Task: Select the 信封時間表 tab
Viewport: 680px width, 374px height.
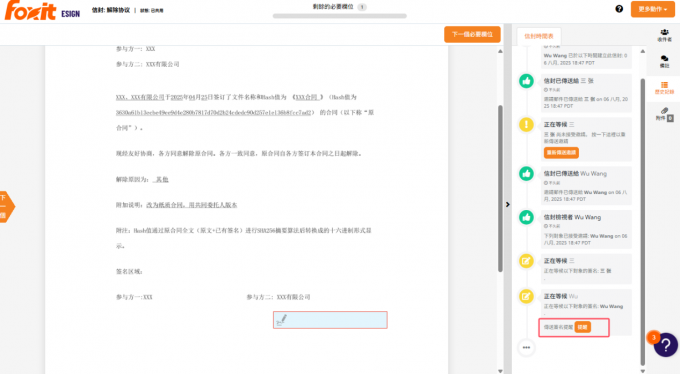Action: 539,36
